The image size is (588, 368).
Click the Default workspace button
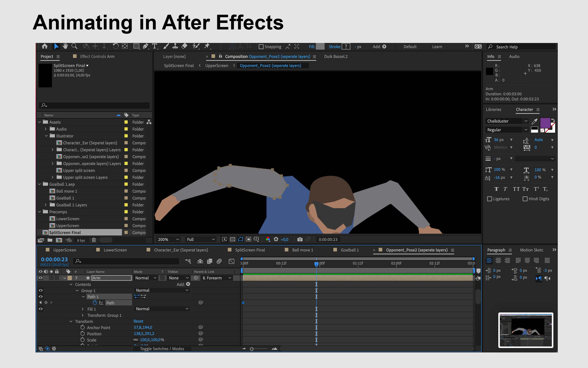[410, 47]
